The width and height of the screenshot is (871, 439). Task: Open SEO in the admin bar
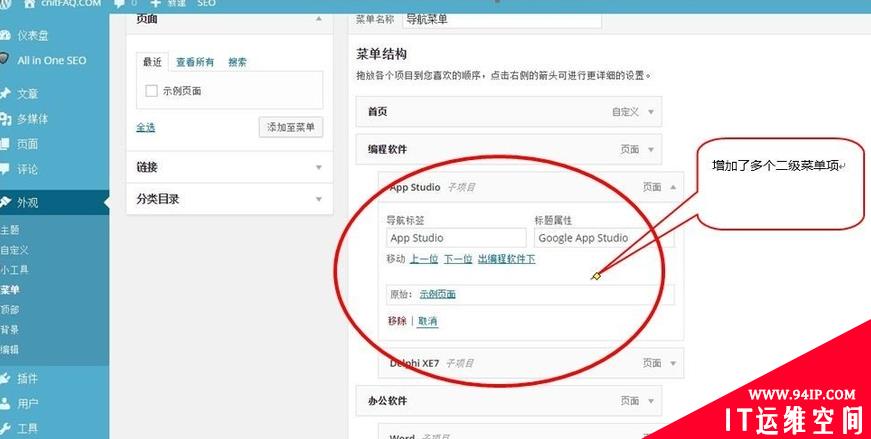point(206,3)
